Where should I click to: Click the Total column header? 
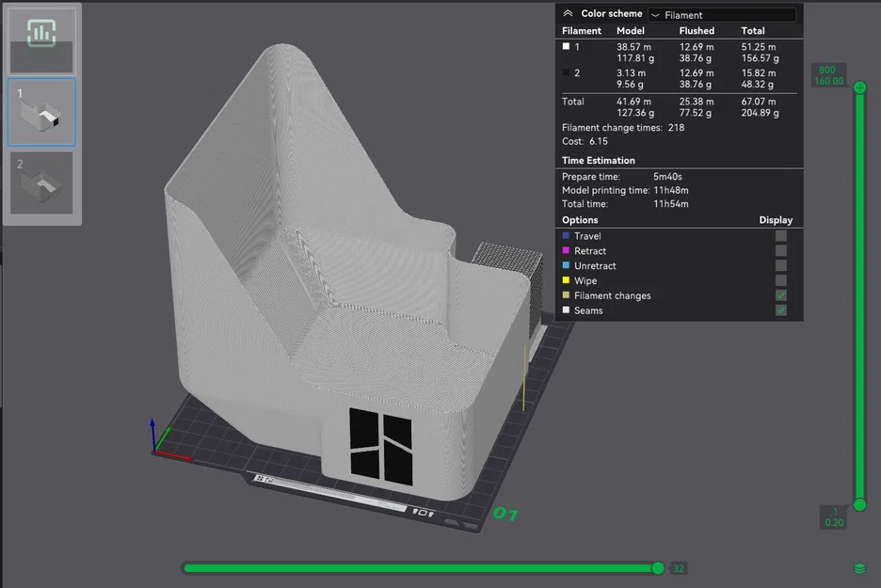[753, 31]
